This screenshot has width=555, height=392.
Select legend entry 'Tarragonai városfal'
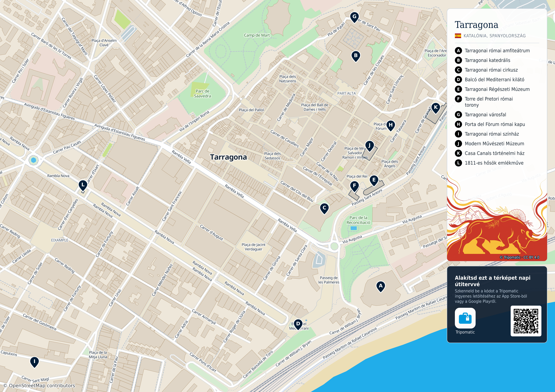point(480,115)
